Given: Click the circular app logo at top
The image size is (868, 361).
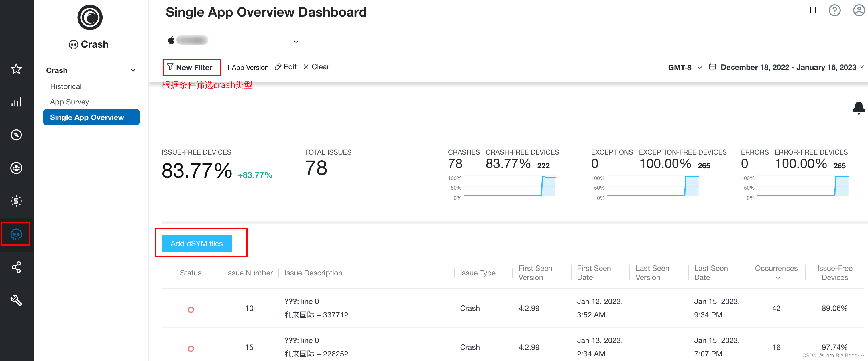Looking at the screenshot, I should coord(90,17).
